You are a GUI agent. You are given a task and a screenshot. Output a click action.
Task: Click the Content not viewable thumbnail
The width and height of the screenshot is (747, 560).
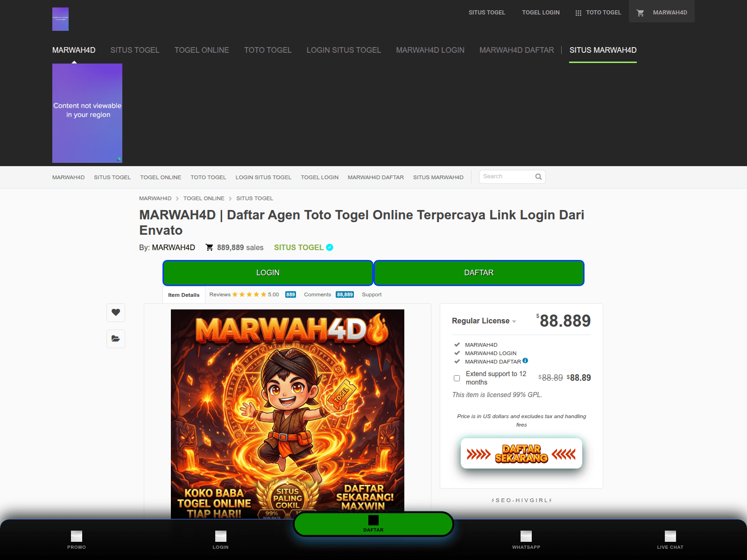tap(87, 113)
